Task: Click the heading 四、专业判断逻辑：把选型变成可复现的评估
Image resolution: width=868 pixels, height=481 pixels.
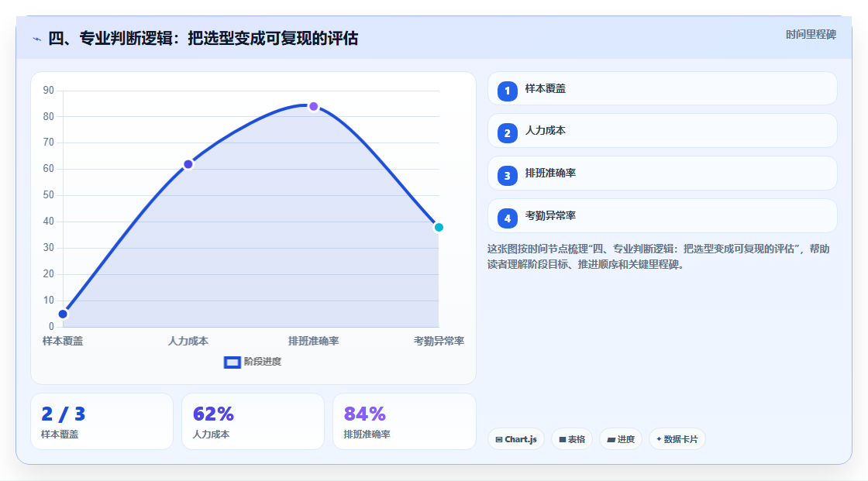Action: point(203,38)
